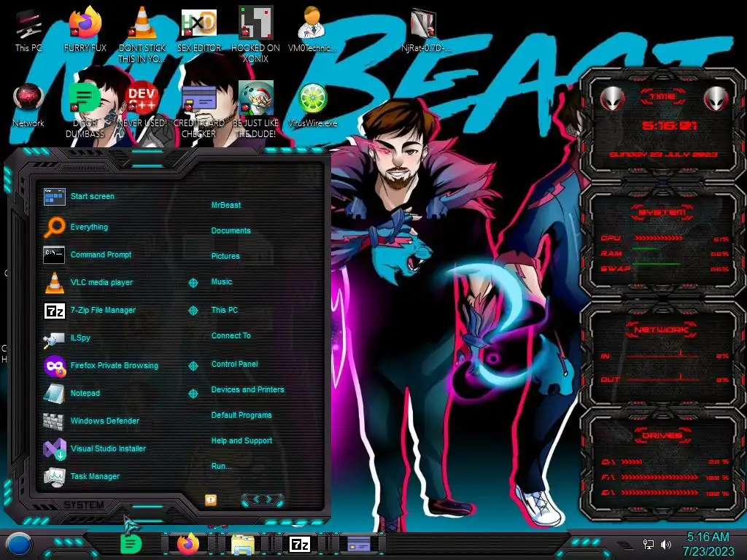
Task: Expand the Notepad jump list
Action: click(x=193, y=393)
